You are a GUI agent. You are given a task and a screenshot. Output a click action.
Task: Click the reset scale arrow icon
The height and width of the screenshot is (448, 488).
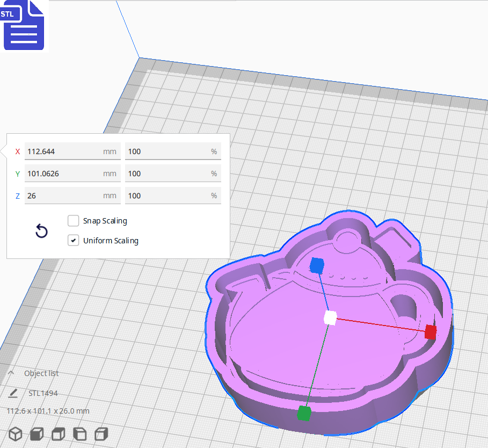tap(41, 230)
